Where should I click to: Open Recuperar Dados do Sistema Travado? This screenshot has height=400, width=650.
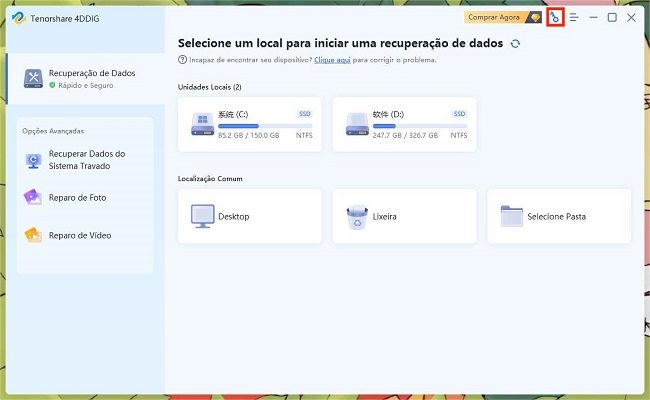coord(85,160)
